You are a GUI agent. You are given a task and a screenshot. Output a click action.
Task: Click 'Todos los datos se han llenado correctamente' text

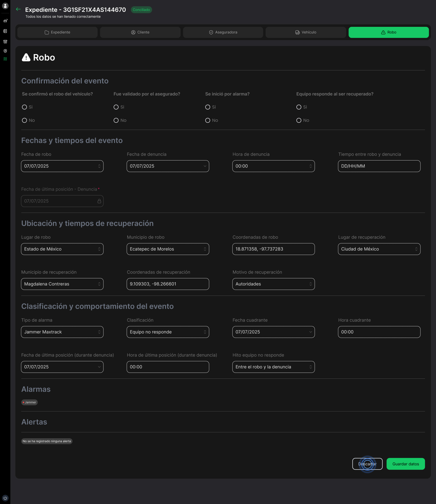click(x=63, y=16)
